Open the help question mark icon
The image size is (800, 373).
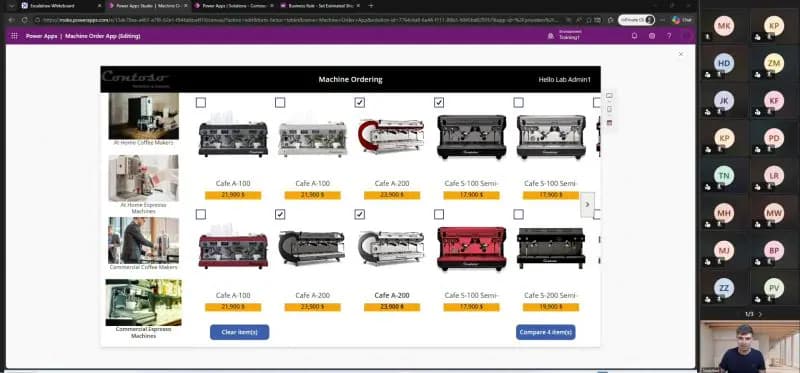point(669,36)
